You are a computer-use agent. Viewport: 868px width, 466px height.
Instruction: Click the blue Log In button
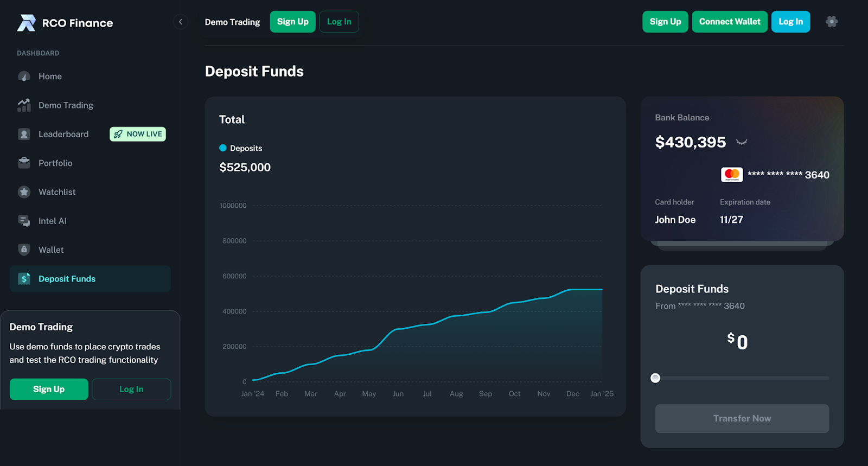[x=790, y=22]
